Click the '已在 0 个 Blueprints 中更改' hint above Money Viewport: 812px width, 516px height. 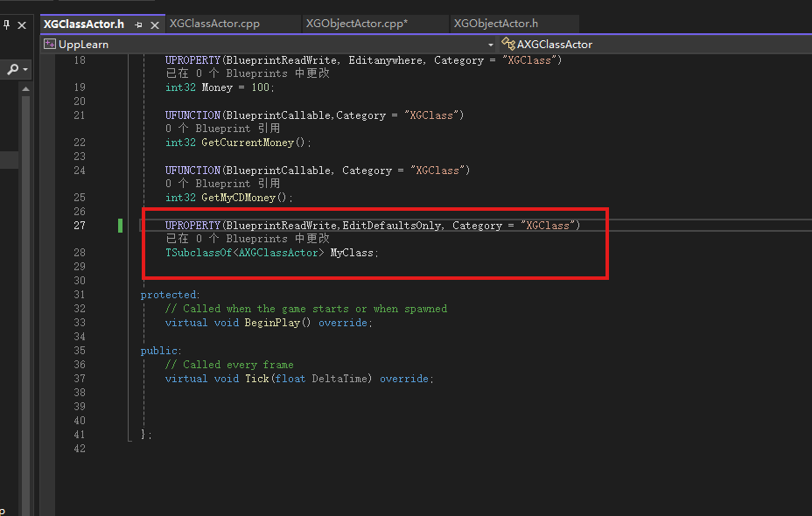click(x=248, y=73)
